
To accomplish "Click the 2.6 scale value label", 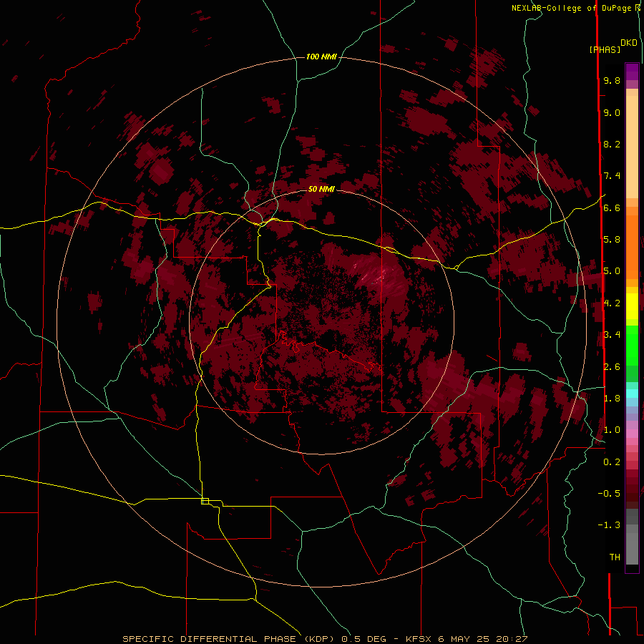I will point(612,367).
